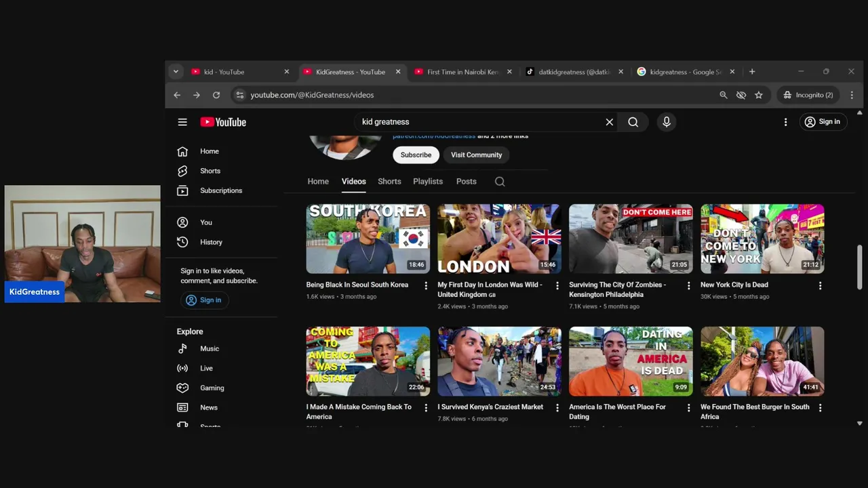Open 'New York City Is Dead' title
This screenshot has height=488, width=868.
[x=734, y=285]
